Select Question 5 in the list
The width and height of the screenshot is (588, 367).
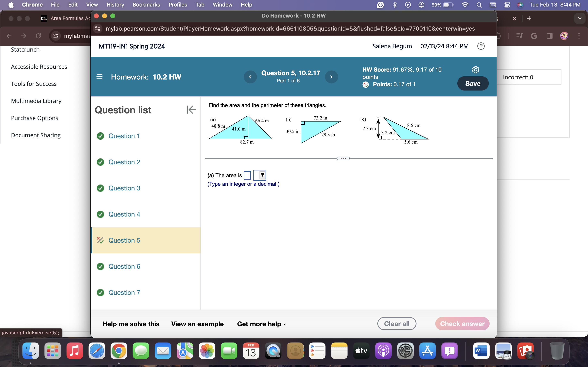pos(124,240)
